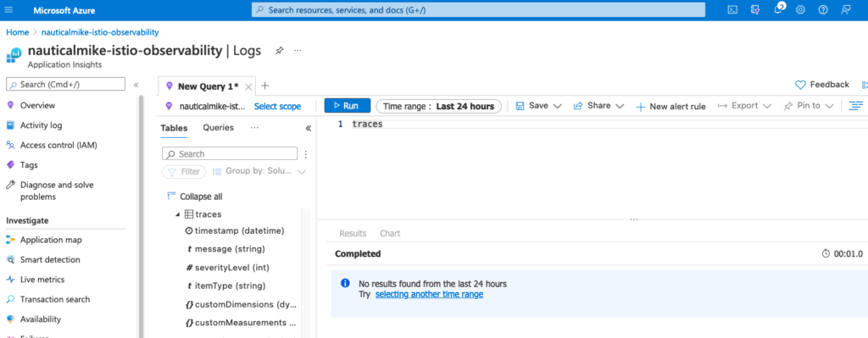
Task: Open more options ellipsis beside title
Action: click(298, 50)
